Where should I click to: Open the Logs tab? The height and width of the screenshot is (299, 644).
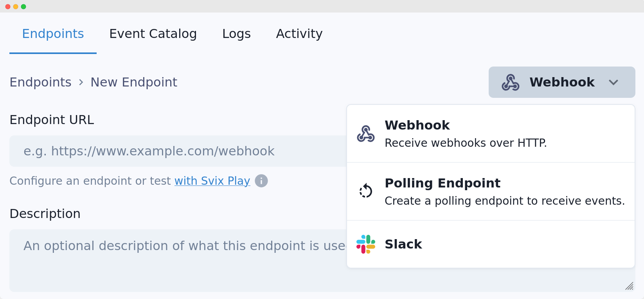click(236, 34)
